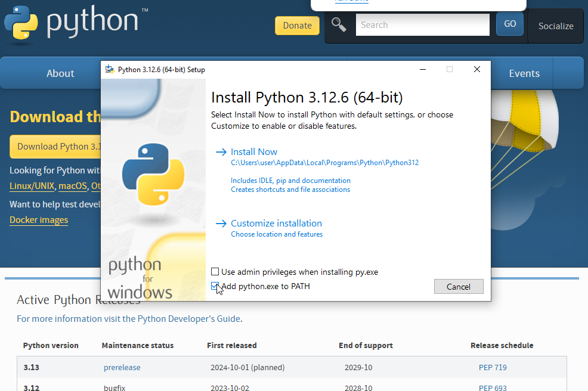Open the Docker images link
Image resolution: width=588 pixels, height=391 pixels.
(x=39, y=220)
